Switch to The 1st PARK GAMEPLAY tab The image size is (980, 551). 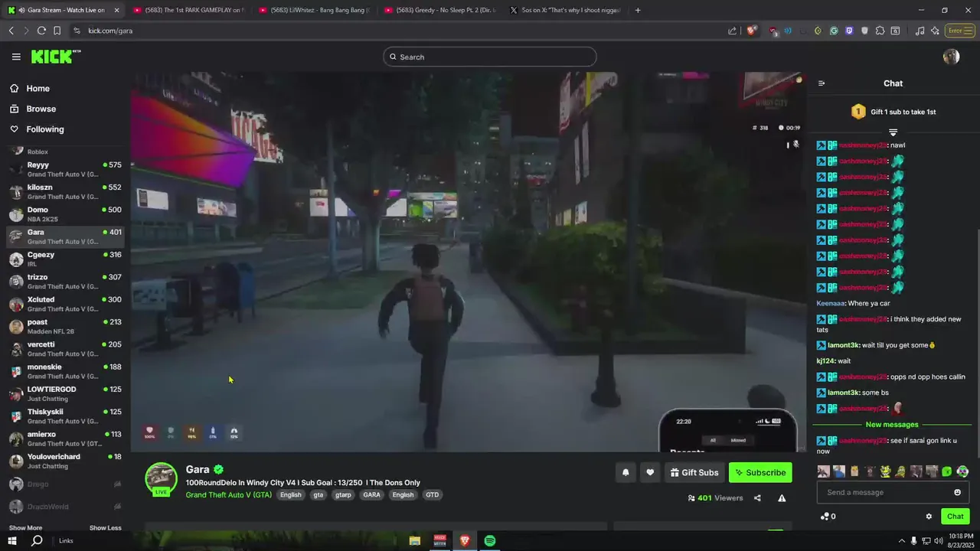tap(188, 10)
